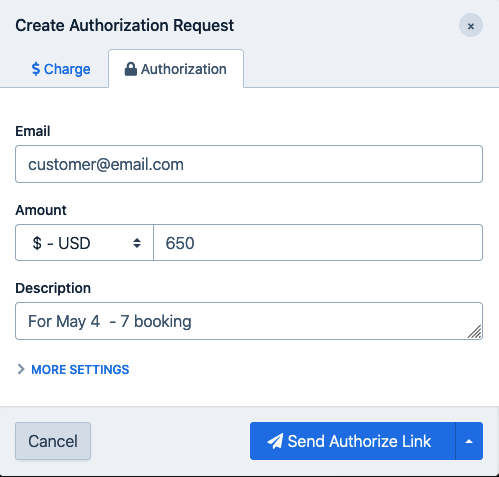Expand the More Settings chevron arrow

coord(21,369)
